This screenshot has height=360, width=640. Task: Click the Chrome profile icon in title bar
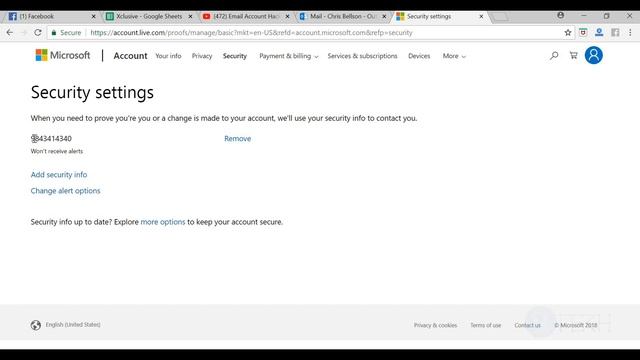[561, 16]
